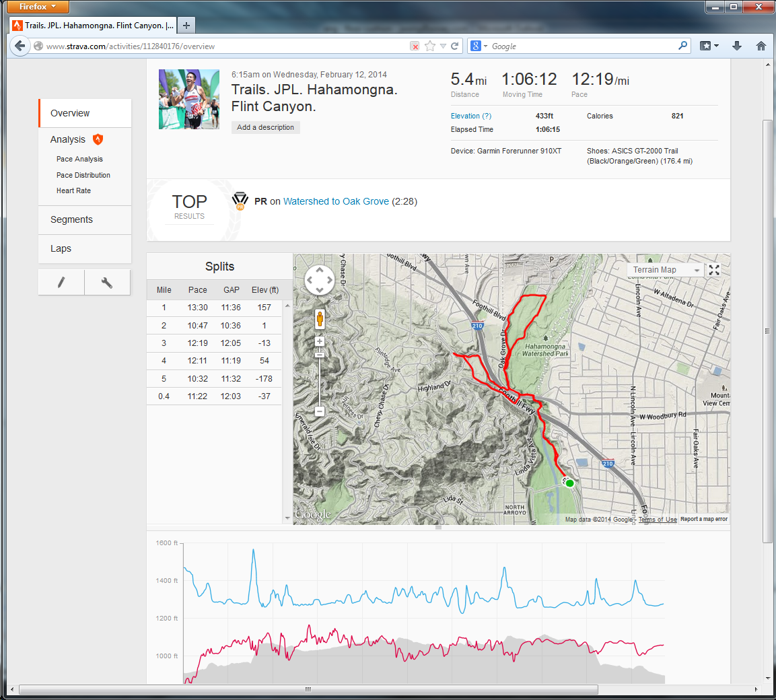This screenshot has width=776, height=700.
Task: Open the wrench actions tool icon
Action: pyautogui.click(x=107, y=283)
